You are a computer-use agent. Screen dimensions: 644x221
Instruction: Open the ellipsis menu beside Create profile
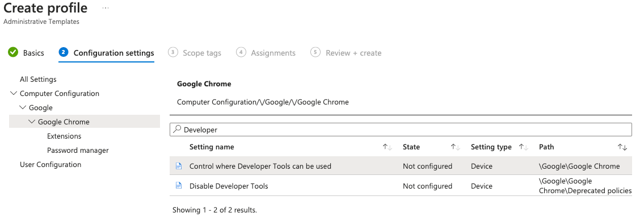(x=106, y=8)
